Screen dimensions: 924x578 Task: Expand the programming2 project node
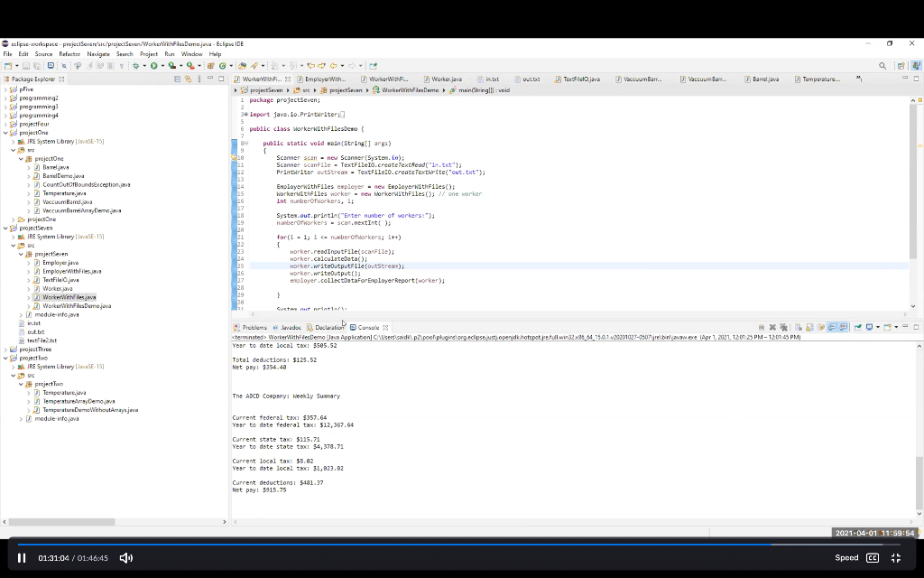click(x=6, y=98)
